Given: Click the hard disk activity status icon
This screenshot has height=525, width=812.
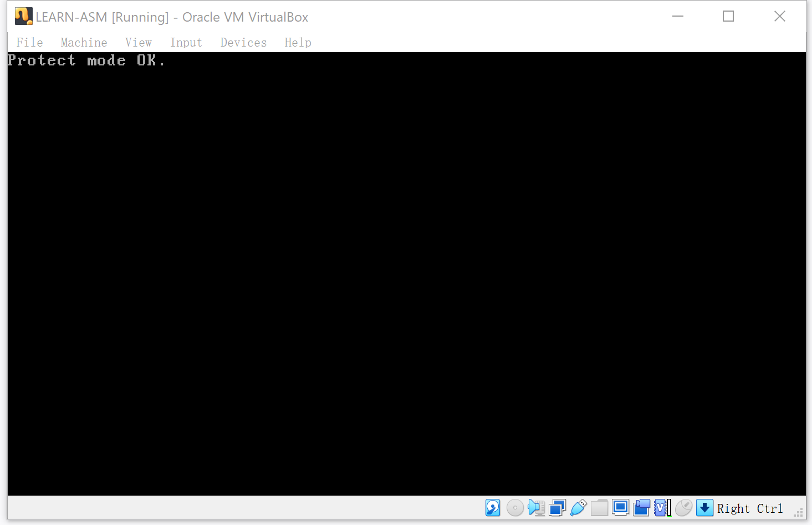Looking at the screenshot, I should [x=493, y=508].
